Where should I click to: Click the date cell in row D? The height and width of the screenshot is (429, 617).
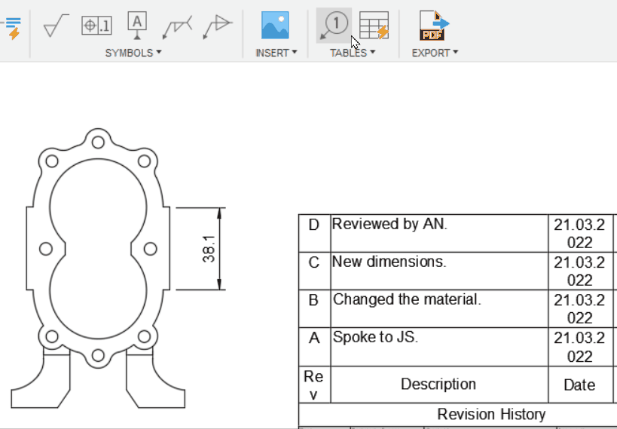click(x=581, y=233)
